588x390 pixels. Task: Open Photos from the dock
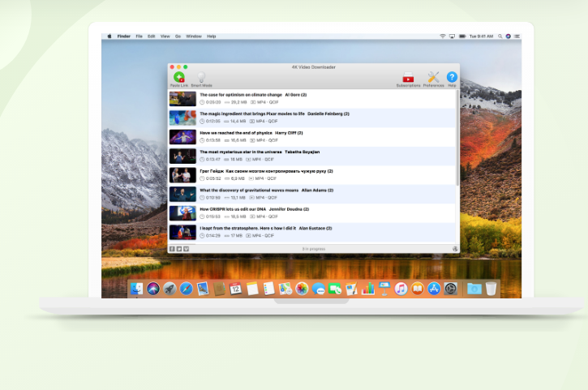pos(302,289)
